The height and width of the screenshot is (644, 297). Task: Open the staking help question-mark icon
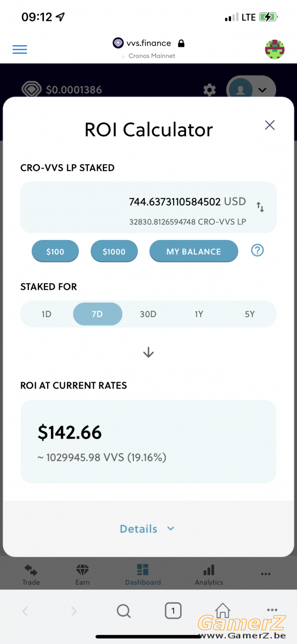click(x=257, y=250)
